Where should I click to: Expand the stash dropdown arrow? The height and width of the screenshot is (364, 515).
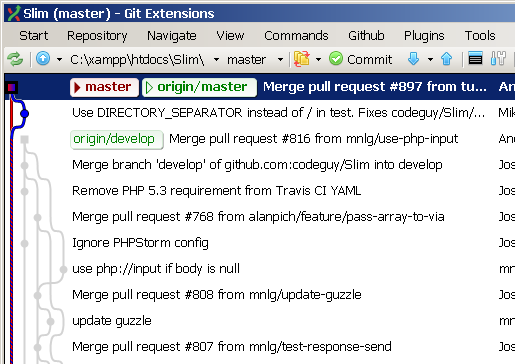(x=318, y=60)
